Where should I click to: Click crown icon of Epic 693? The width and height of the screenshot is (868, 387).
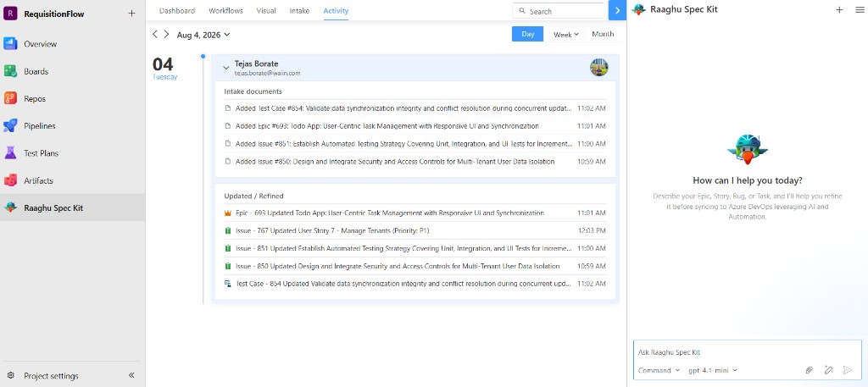coord(227,213)
